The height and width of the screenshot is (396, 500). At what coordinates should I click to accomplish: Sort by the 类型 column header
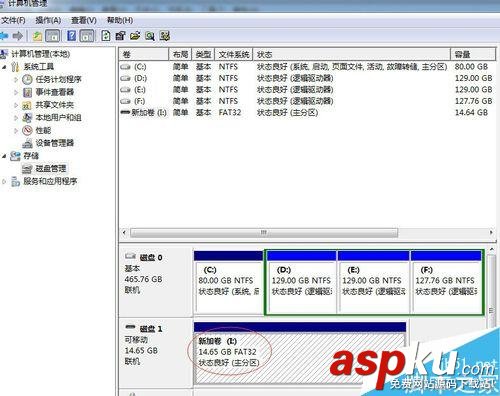[203, 54]
